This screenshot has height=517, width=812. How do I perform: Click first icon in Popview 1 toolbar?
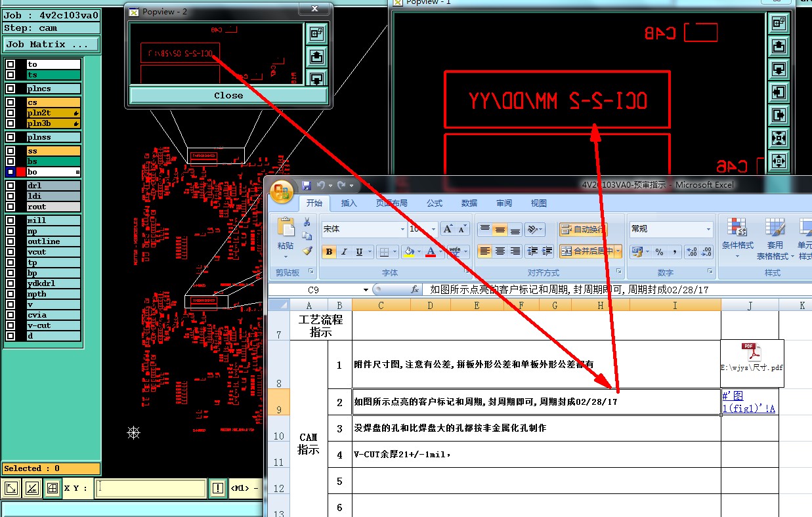tap(779, 24)
